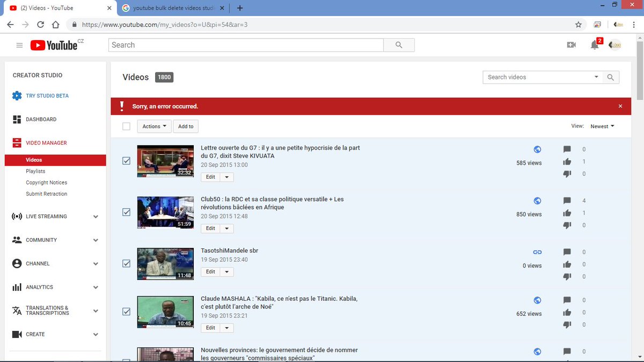This screenshot has height=362, width=644.
Task: Click the video search magnifier icon
Action: click(x=610, y=77)
